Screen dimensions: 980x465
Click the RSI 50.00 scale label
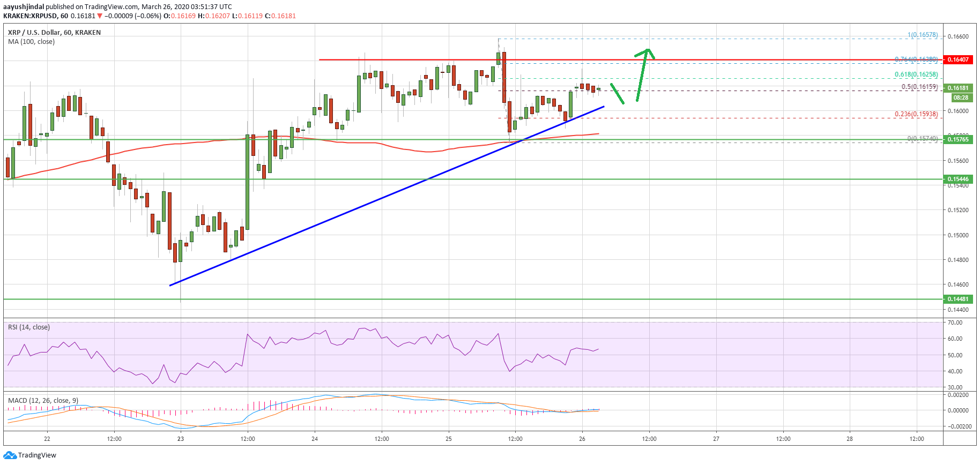pos(955,355)
